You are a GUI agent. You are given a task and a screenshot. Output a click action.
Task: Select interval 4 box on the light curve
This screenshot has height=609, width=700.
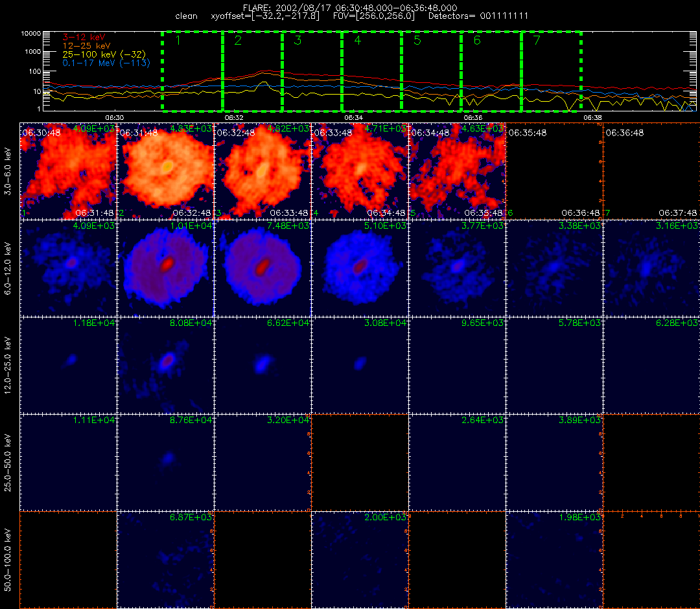click(x=372, y=71)
